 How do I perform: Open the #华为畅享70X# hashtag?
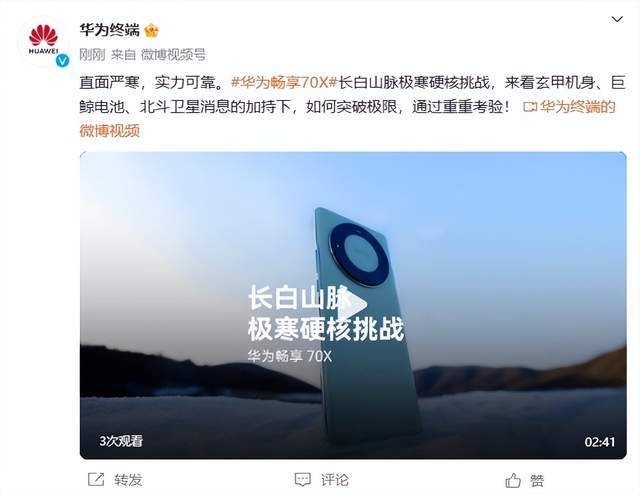pyautogui.click(x=284, y=83)
